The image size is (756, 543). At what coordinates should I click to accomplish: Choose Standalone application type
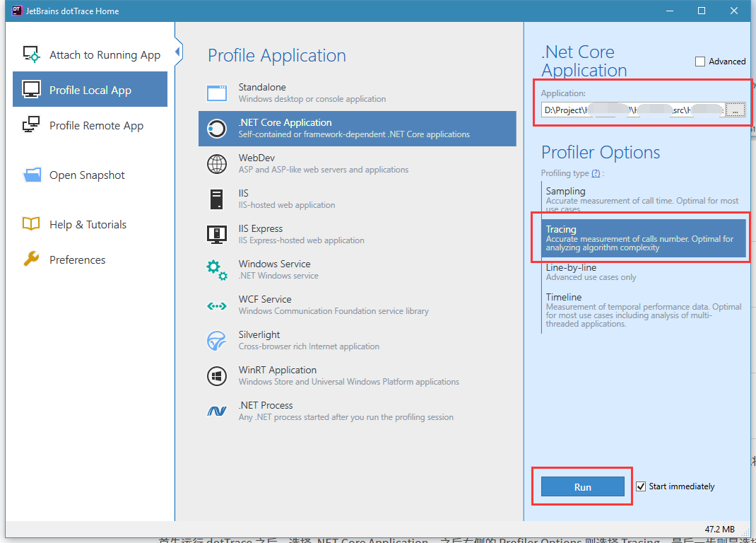click(x=262, y=87)
